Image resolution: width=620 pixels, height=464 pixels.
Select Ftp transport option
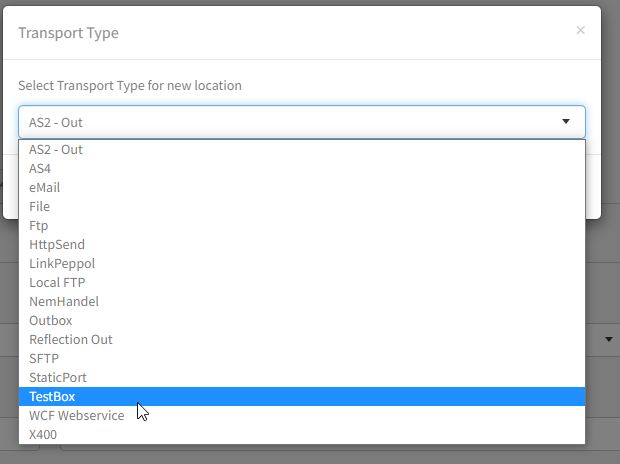click(38, 226)
